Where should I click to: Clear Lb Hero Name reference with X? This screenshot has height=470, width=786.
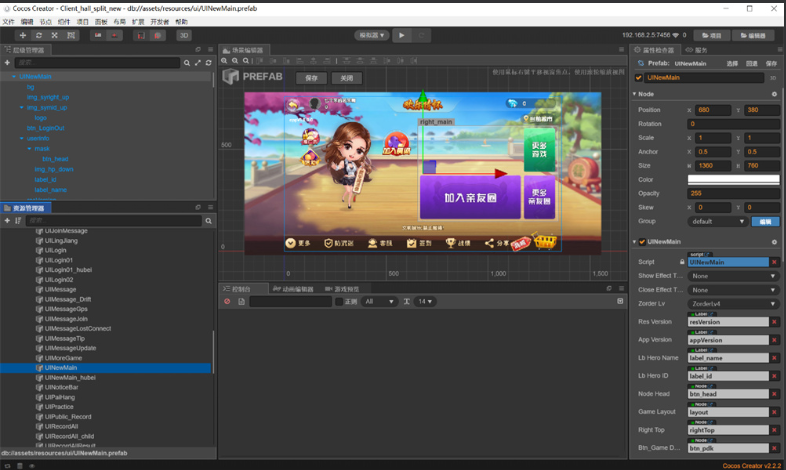(774, 358)
